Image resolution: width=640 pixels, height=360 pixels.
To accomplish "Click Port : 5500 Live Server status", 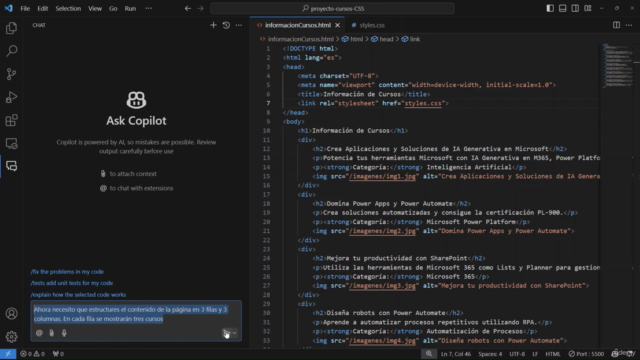I will (586, 354).
